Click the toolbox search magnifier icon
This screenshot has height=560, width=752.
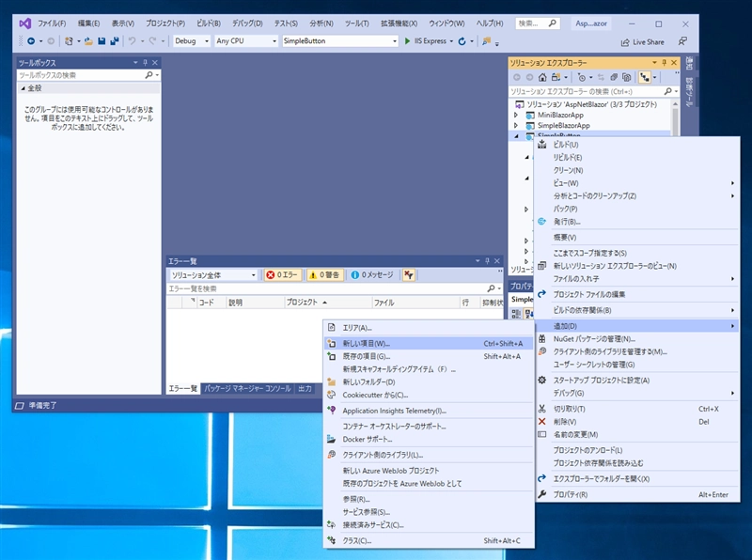tap(149, 75)
